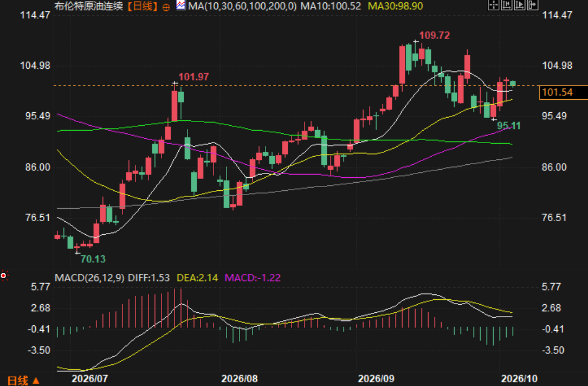588x386 pixels.
Task: Click the crosshair cursor icon at top right
Action: 493,5
